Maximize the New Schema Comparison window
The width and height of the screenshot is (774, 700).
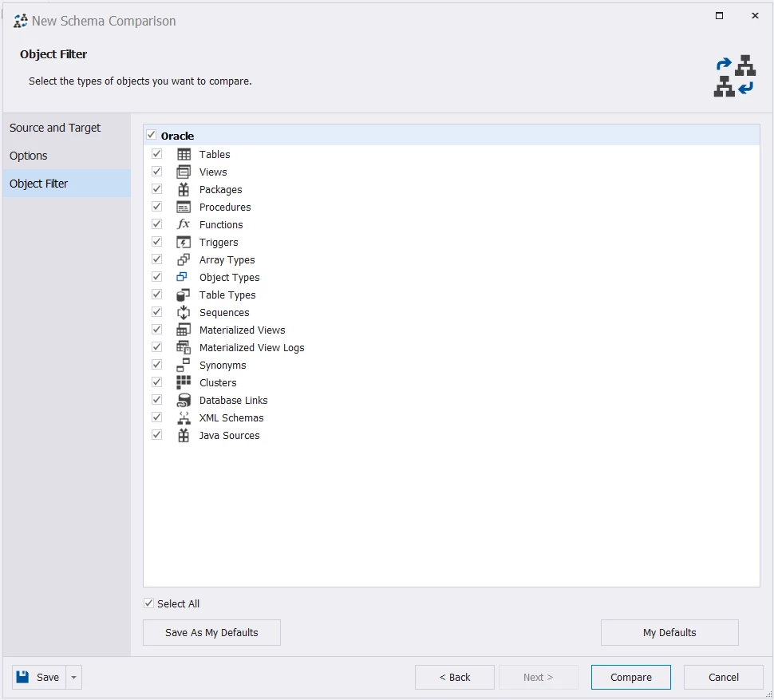tap(719, 16)
